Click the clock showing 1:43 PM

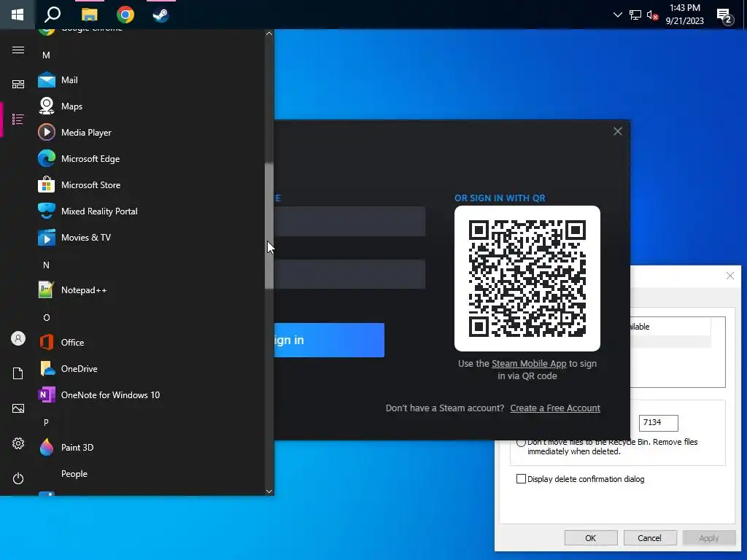684,15
